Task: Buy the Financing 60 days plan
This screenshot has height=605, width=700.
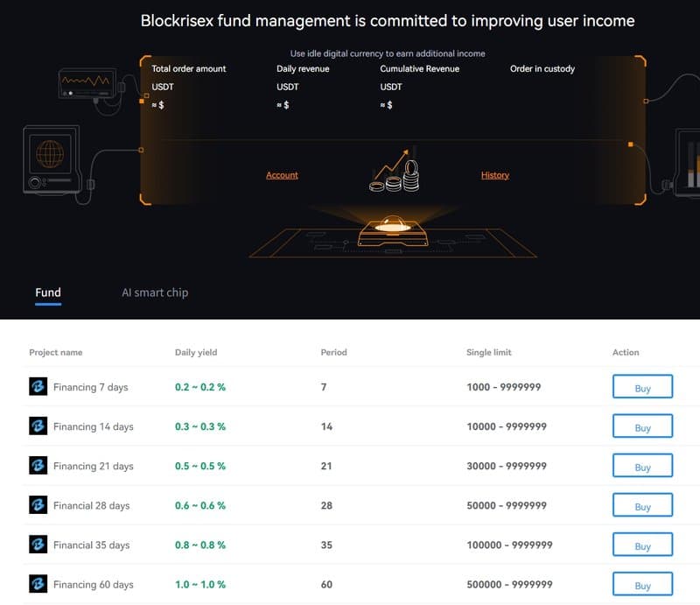Action: (642, 585)
